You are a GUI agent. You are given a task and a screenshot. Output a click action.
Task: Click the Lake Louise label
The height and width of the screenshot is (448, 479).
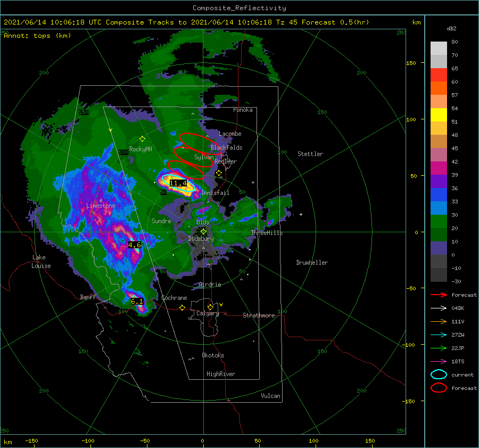tap(41, 262)
